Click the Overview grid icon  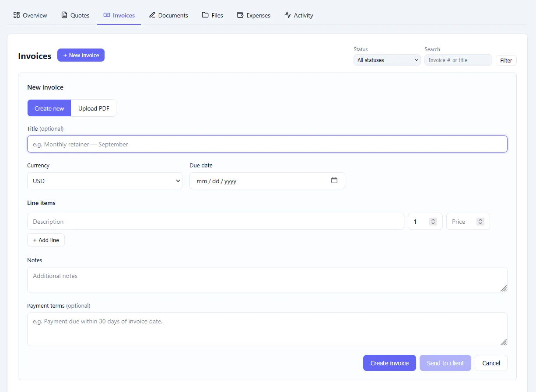(17, 15)
